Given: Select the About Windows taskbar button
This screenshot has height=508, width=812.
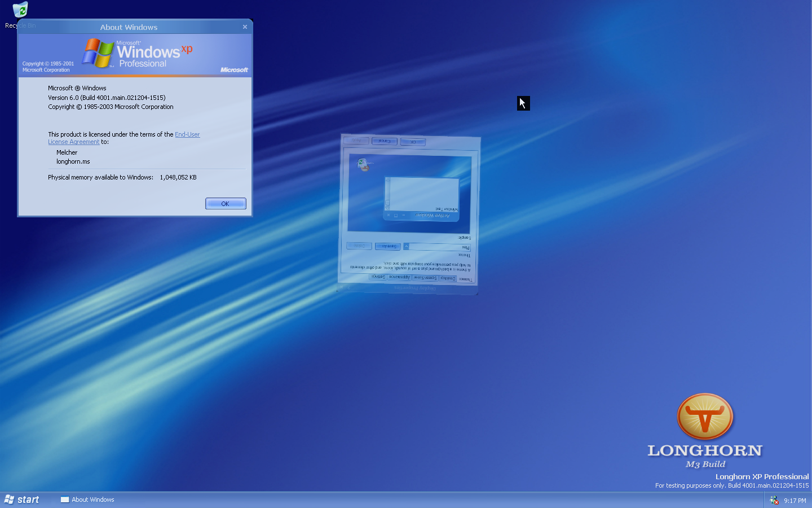Looking at the screenshot, I should 87,500.
